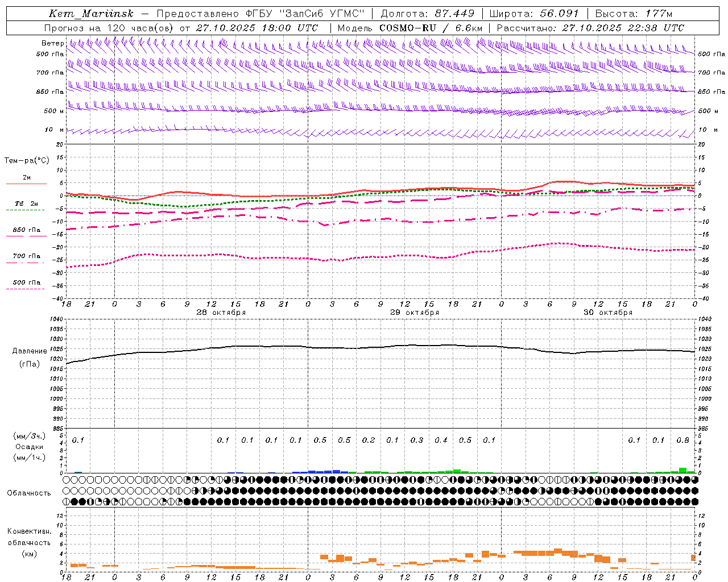728x582 pixels.
Task: Click the Td 2м dew point legend entry
Action: 26,203
